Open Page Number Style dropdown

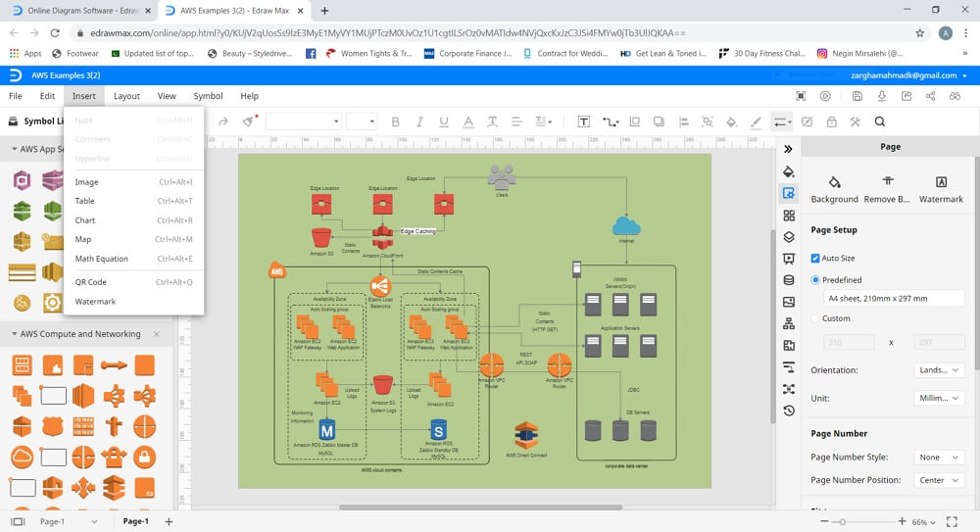click(x=939, y=458)
